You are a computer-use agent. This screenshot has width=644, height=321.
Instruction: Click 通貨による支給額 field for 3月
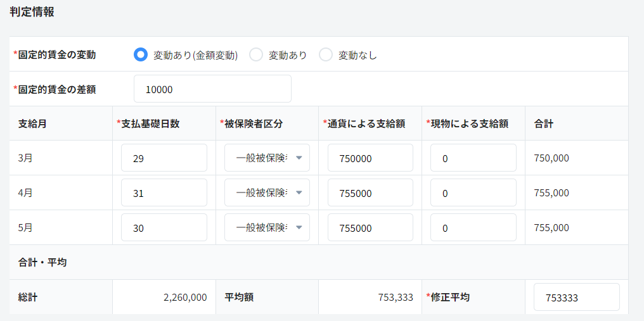370,158
